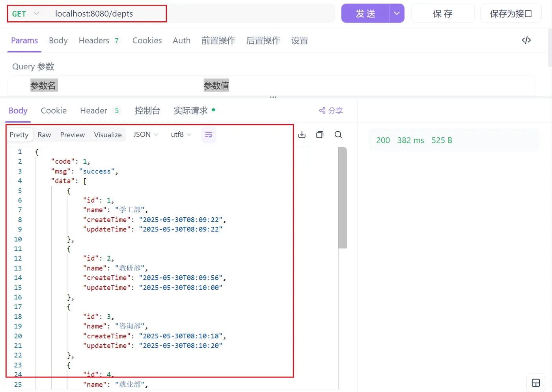
Task: Click the 382 ms response time
Action: click(410, 140)
